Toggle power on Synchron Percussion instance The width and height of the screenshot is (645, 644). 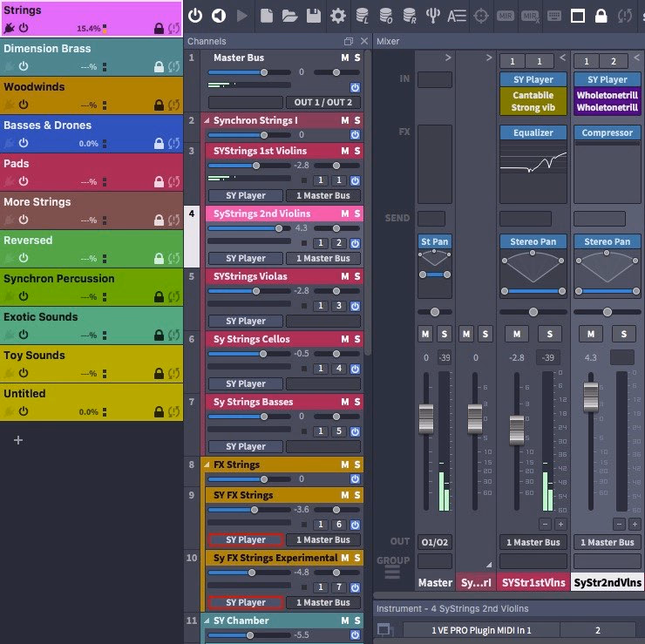pos(24,296)
